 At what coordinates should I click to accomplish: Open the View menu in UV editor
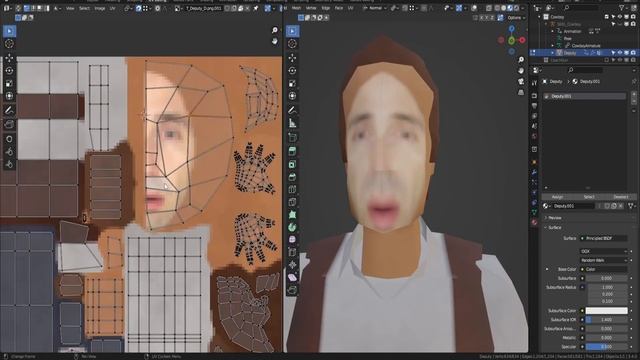(x=70, y=8)
